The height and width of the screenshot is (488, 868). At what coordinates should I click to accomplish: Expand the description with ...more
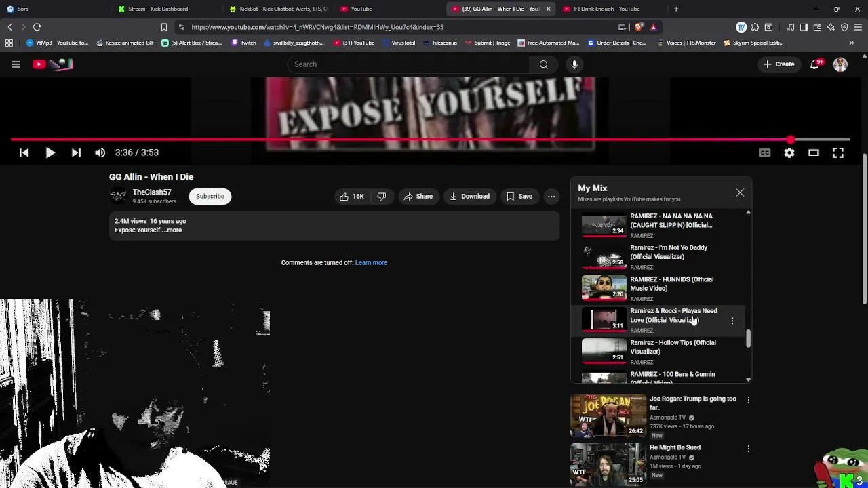point(172,230)
